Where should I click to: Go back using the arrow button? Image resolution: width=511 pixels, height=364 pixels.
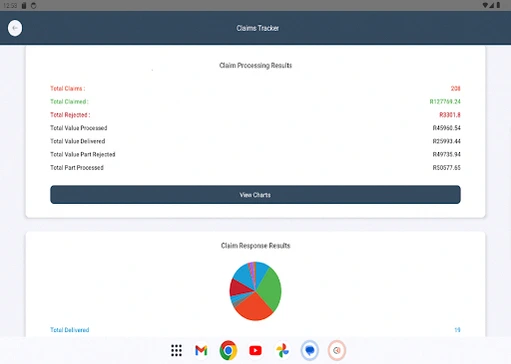(15, 28)
